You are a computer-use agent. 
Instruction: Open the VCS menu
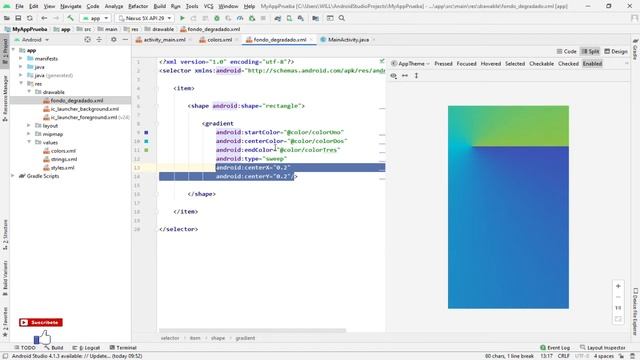tap(209, 6)
